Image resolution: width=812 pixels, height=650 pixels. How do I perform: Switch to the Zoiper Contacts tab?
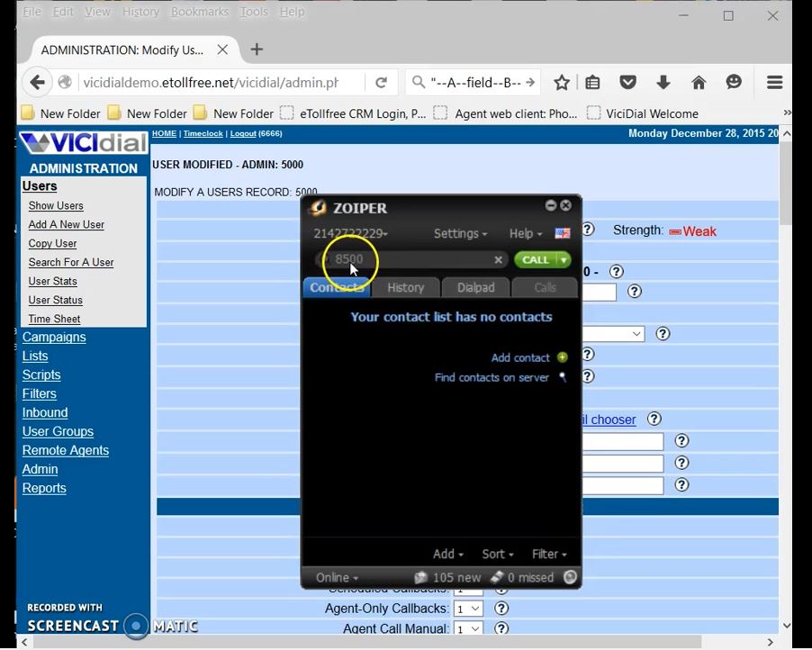pyautogui.click(x=337, y=287)
